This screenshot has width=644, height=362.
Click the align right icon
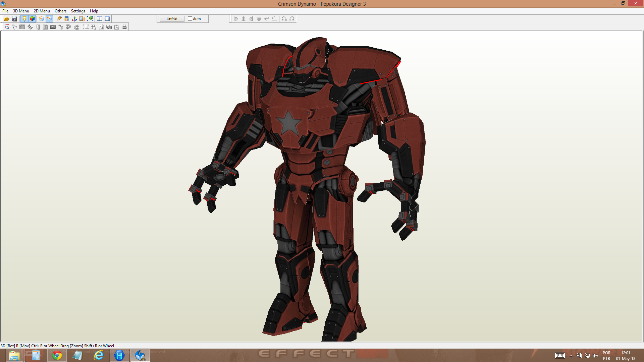tap(251, 19)
